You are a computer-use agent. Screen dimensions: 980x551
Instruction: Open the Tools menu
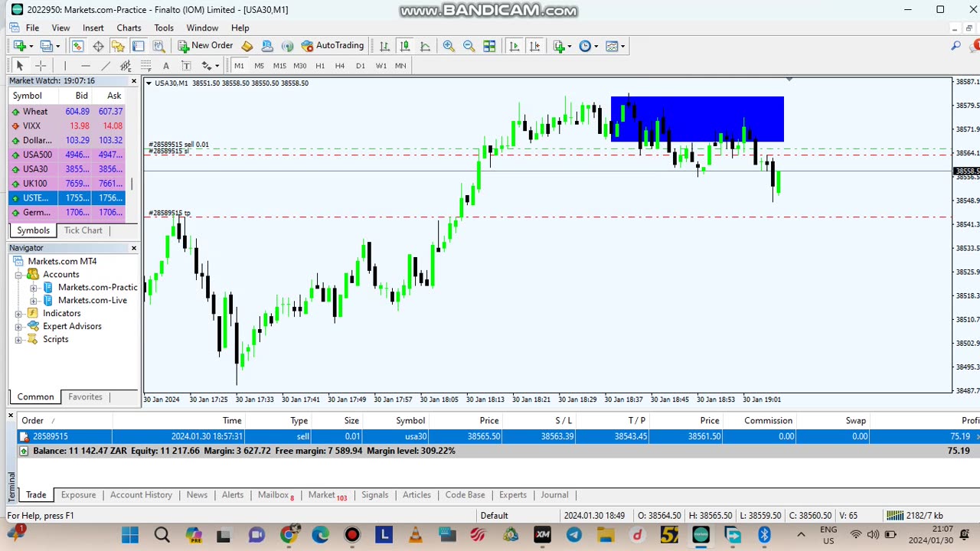164,28
